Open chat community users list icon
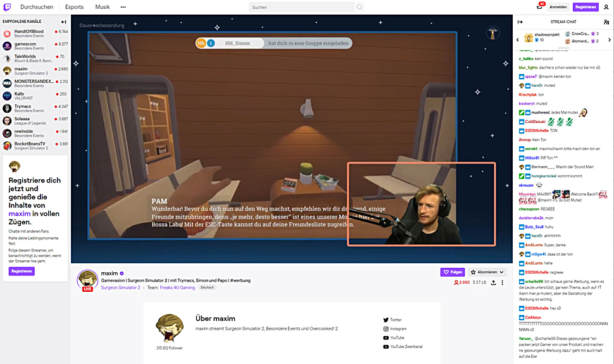Screen dimensions: 614x364 point(606,22)
